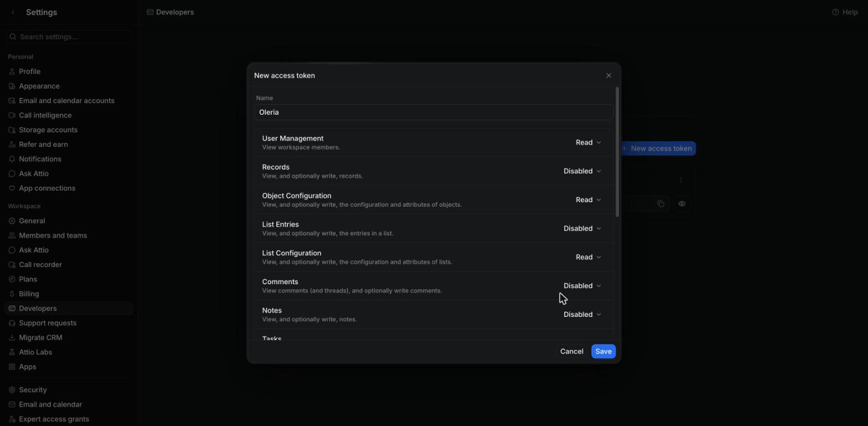Close the New access token dialog
Screen dimensions: 868x426
tap(608, 75)
